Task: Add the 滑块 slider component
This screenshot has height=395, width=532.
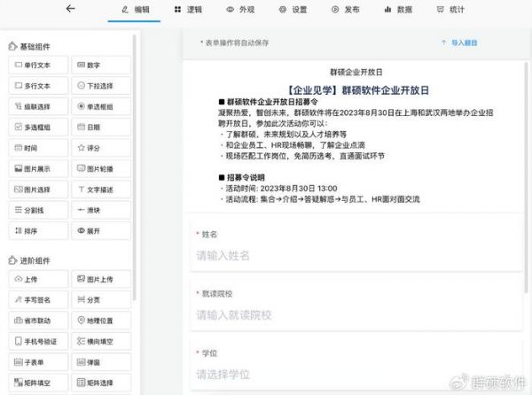Action: pyautogui.click(x=101, y=210)
